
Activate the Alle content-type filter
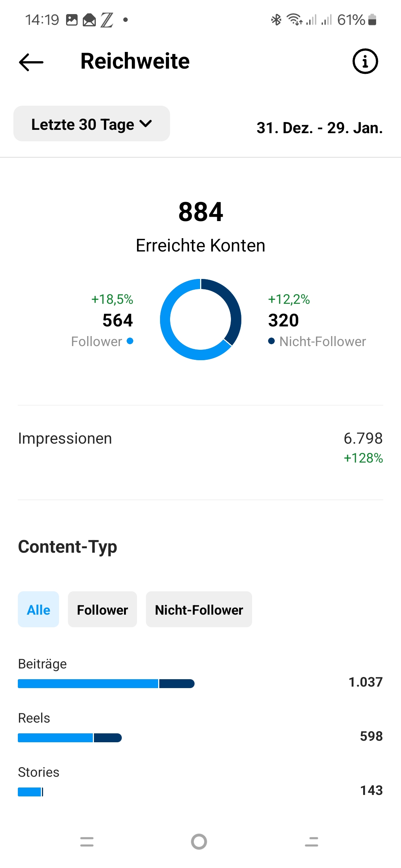click(x=38, y=609)
